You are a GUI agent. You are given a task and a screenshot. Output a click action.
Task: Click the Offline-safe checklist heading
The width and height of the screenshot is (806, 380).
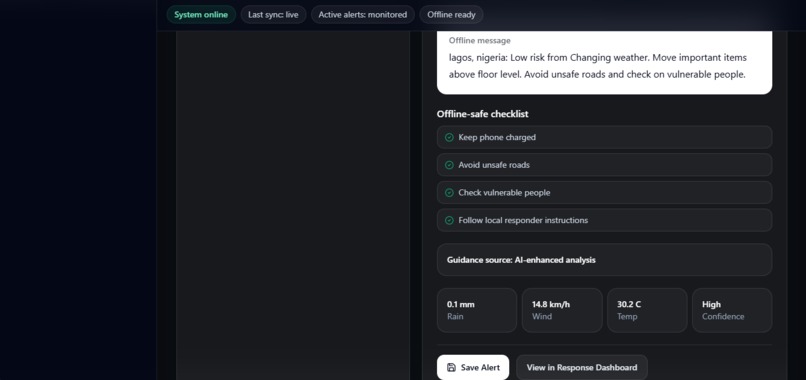[483, 114]
